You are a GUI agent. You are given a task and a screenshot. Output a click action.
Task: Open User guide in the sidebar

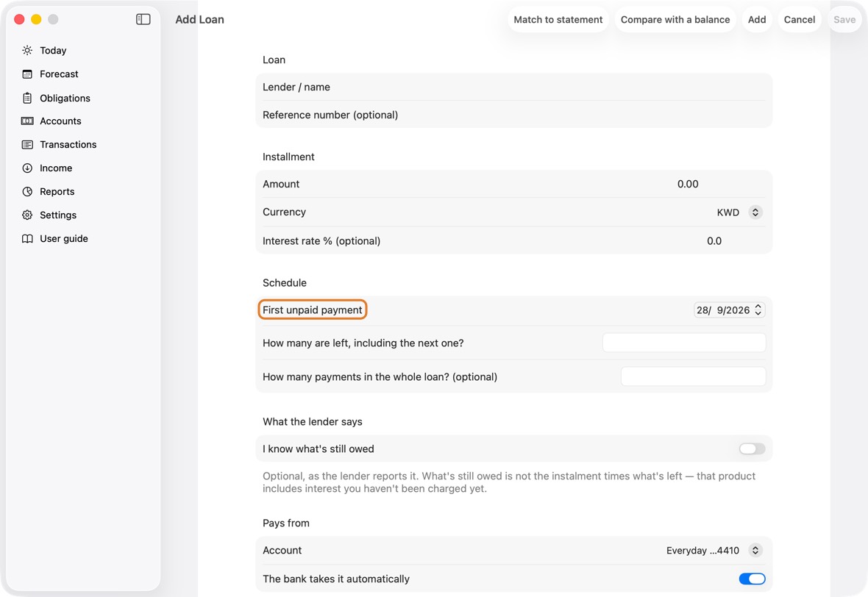[64, 238]
